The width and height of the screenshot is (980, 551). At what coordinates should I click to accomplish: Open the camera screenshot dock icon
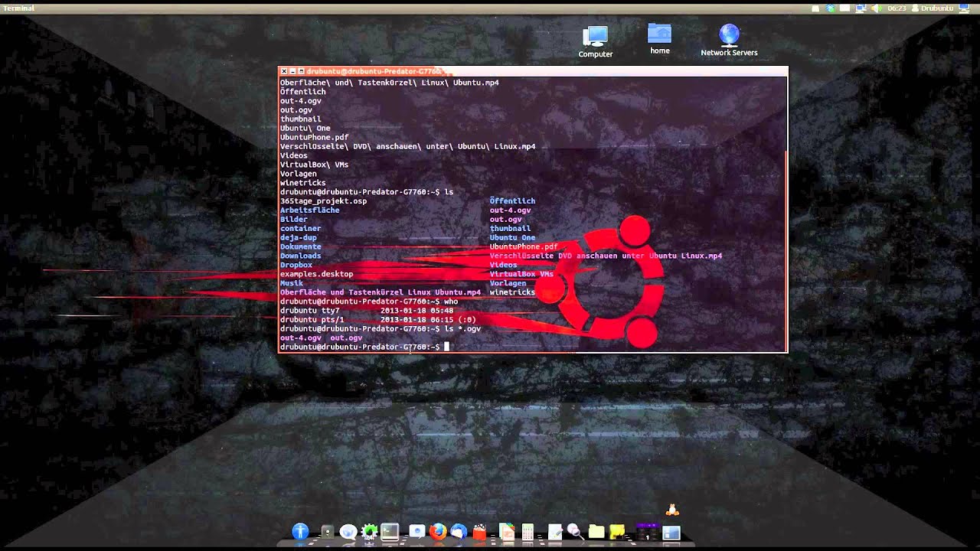pyautogui.click(x=417, y=531)
